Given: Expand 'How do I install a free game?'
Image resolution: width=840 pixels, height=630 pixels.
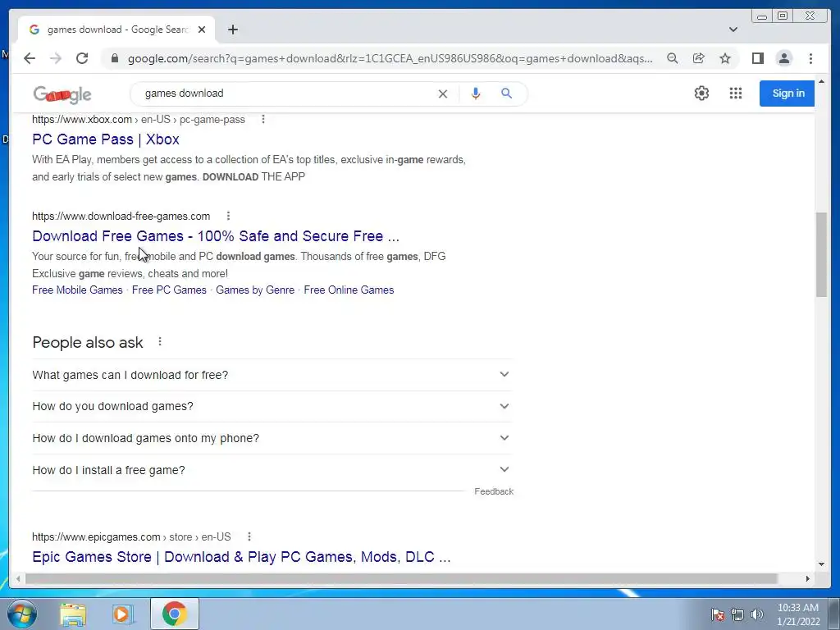Looking at the screenshot, I should (272, 470).
